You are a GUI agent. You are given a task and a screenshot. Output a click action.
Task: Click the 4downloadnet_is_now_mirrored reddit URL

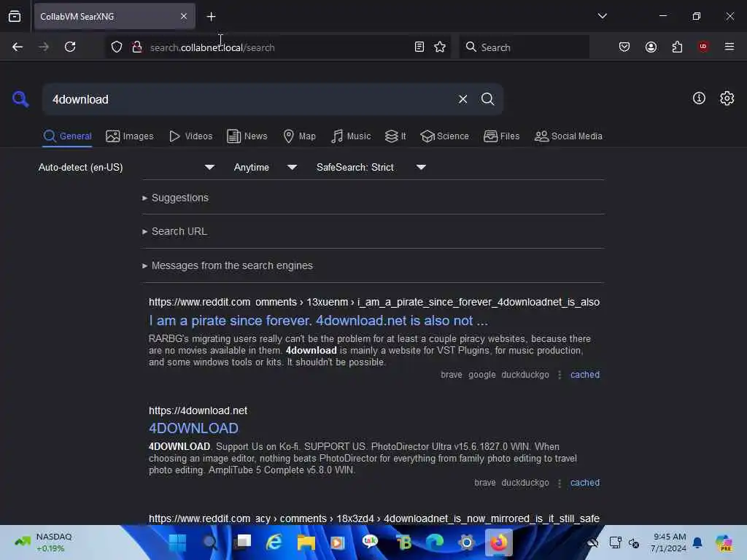pyautogui.click(x=374, y=518)
